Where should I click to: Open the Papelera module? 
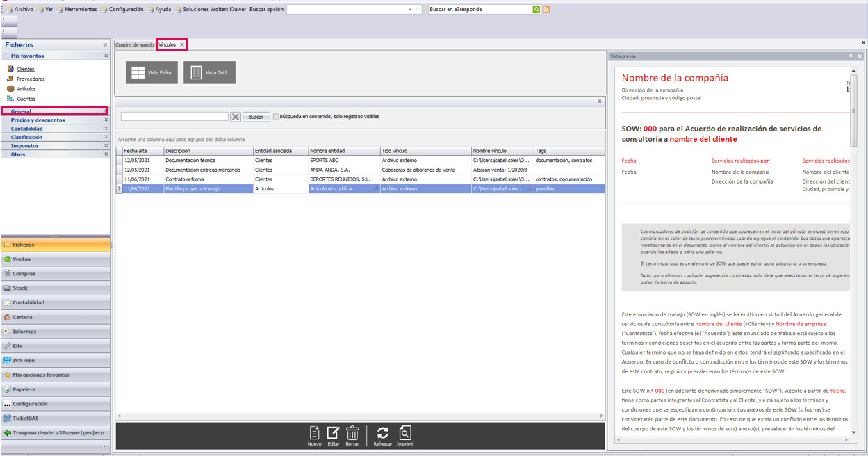pyautogui.click(x=56, y=389)
